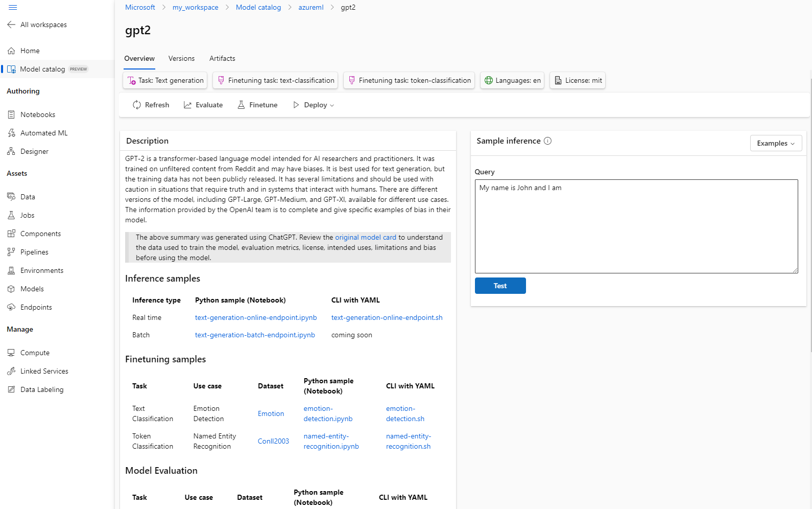
Task: Click the Data assets icon
Action: click(x=11, y=197)
